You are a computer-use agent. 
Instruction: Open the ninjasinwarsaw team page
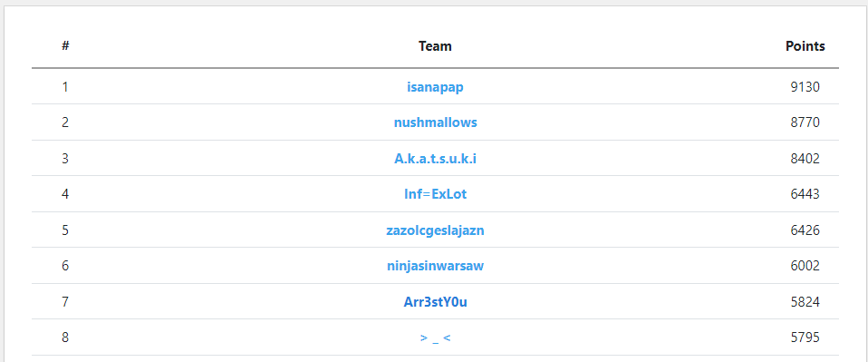(435, 266)
